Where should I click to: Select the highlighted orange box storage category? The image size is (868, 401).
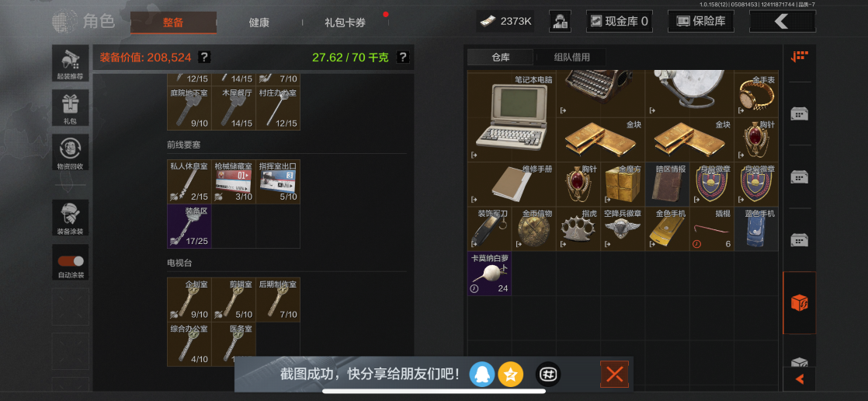pos(799,303)
